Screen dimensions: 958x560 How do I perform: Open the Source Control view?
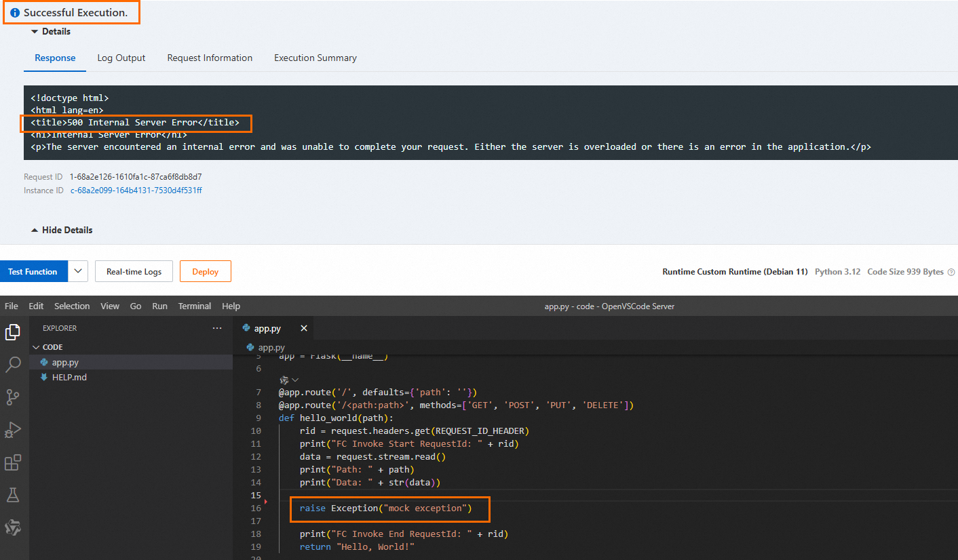[x=13, y=397]
